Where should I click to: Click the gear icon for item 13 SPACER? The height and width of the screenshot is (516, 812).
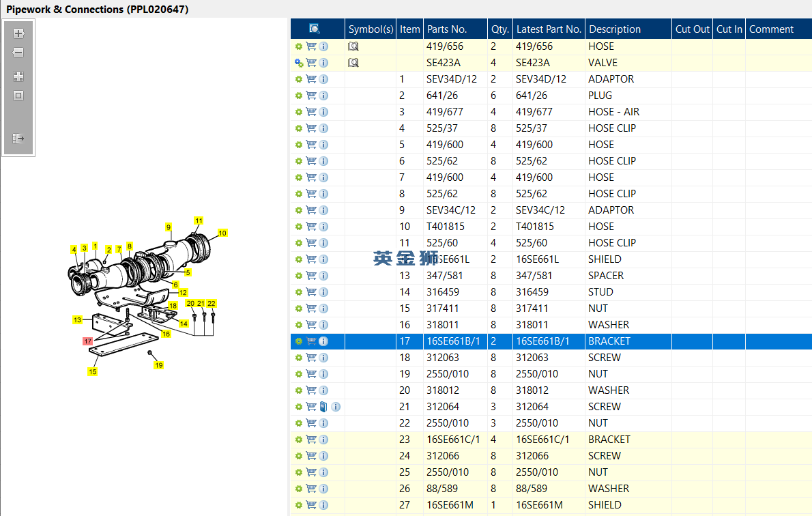pyautogui.click(x=299, y=276)
